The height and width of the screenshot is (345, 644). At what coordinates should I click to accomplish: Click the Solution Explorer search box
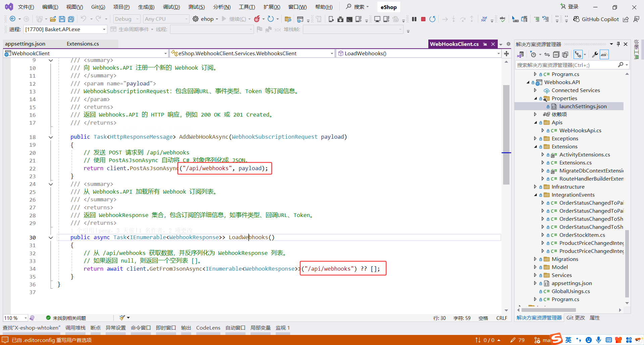pyautogui.click(x=567, y=65)
